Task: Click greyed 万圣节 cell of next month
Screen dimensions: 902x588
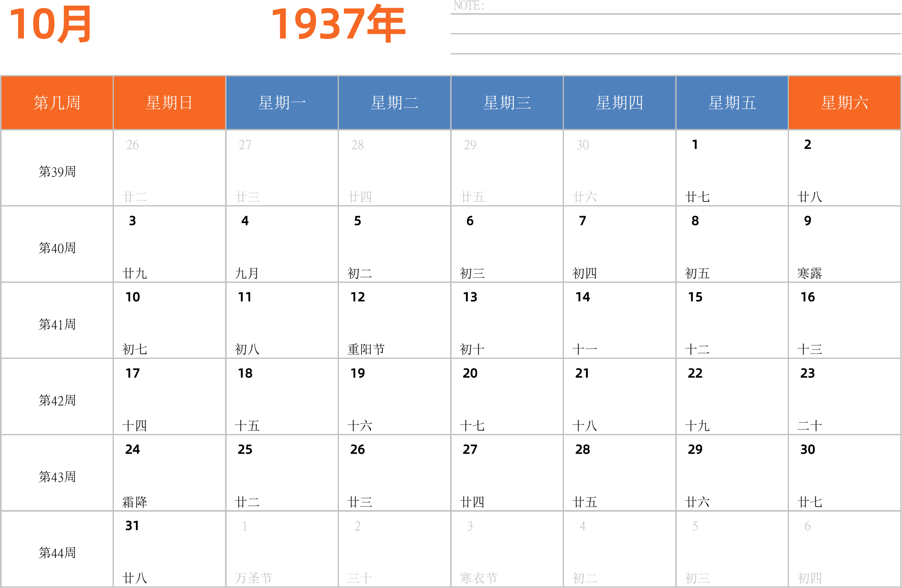Action: click(282, 549)
